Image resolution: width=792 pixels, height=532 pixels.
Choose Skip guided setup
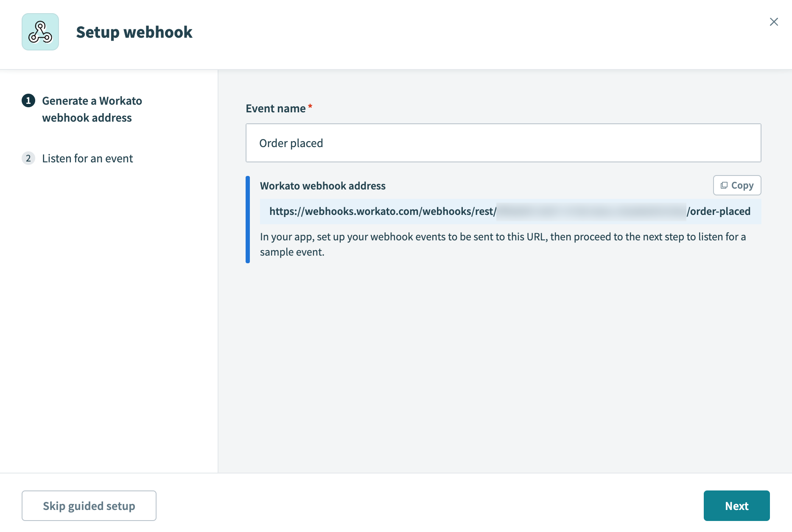89,505
